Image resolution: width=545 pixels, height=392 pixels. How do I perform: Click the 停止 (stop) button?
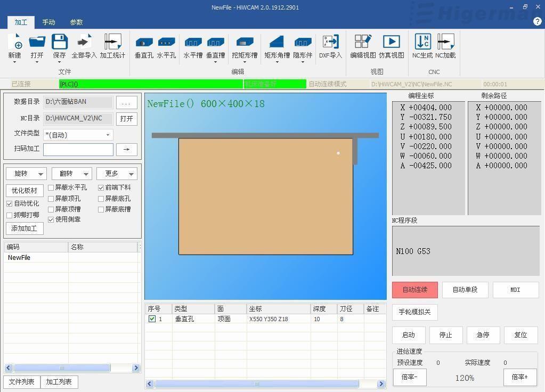(x=446, y=335)
